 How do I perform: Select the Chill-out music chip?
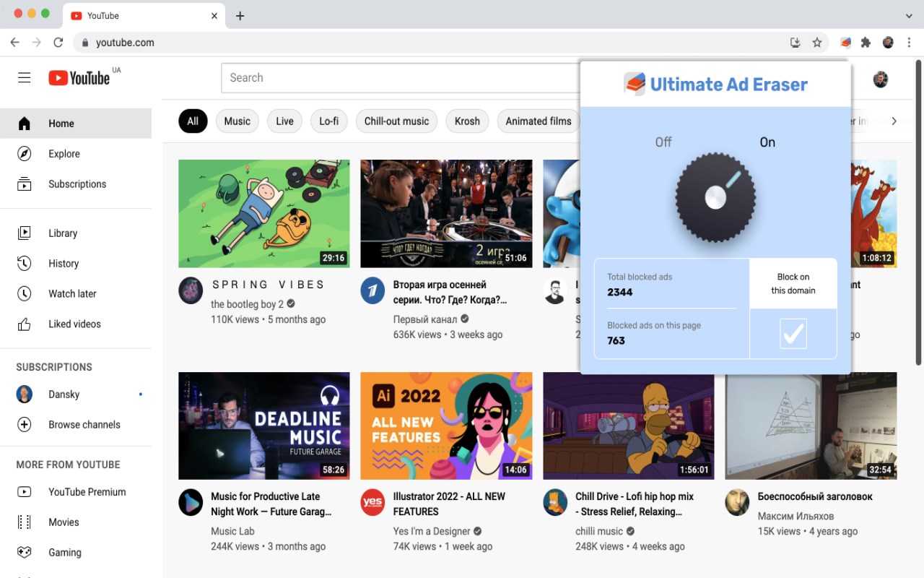click(x=396, y=121)
